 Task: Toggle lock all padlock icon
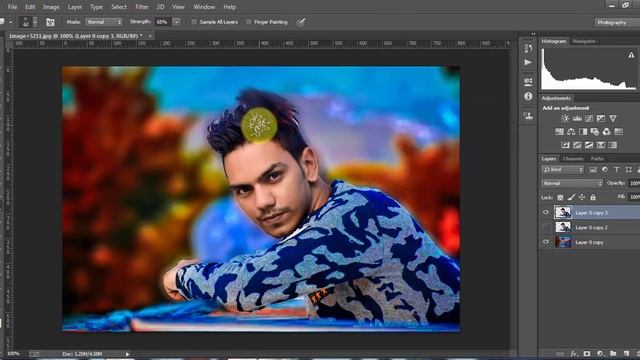pos(593,198)
